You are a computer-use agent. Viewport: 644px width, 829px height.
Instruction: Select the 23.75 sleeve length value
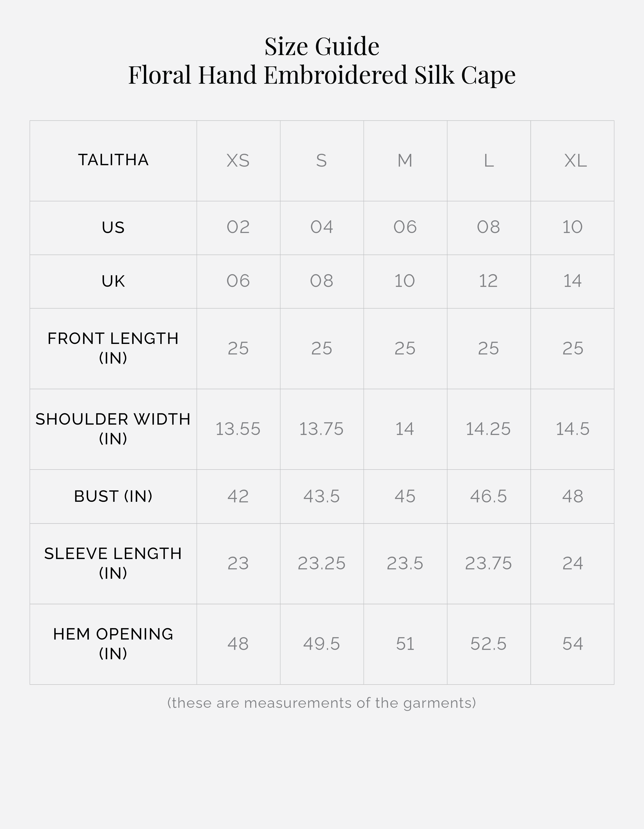click(x=488, y=563)
